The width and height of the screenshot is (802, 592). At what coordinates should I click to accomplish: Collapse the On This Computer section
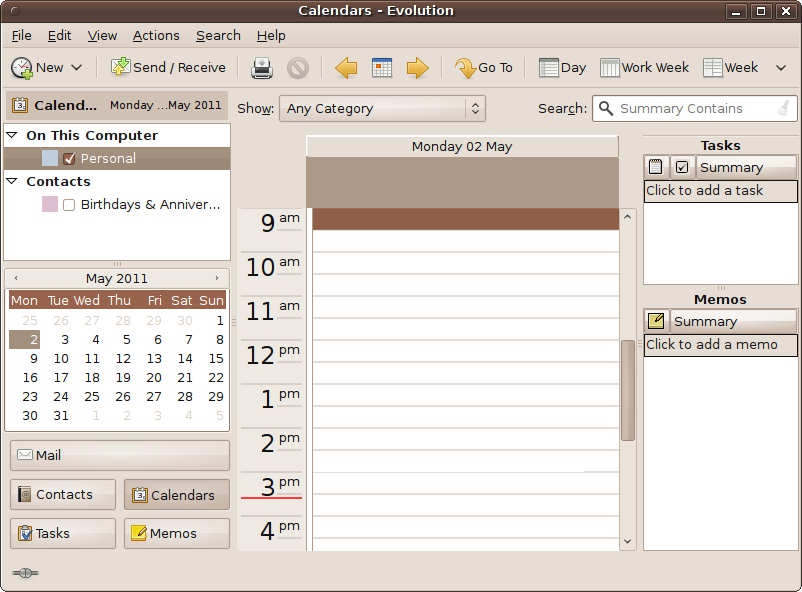coord(11,134)
